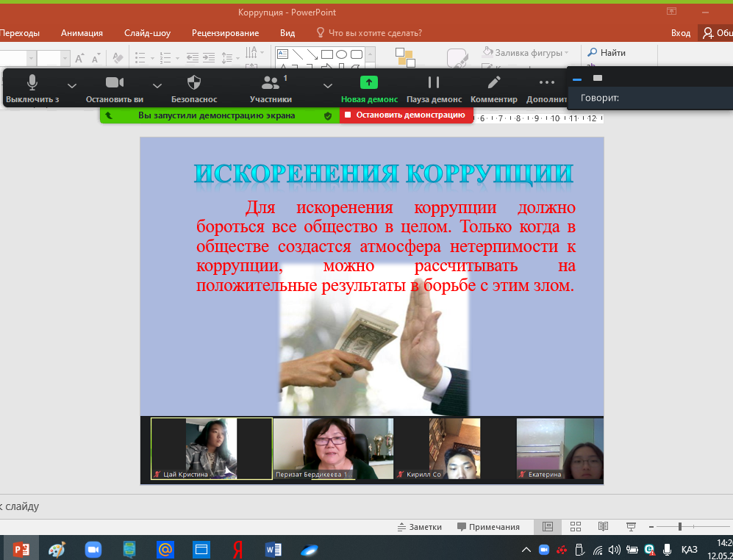Switch to slide sorter view
The image size is (733, 560).
pos(576,527)
